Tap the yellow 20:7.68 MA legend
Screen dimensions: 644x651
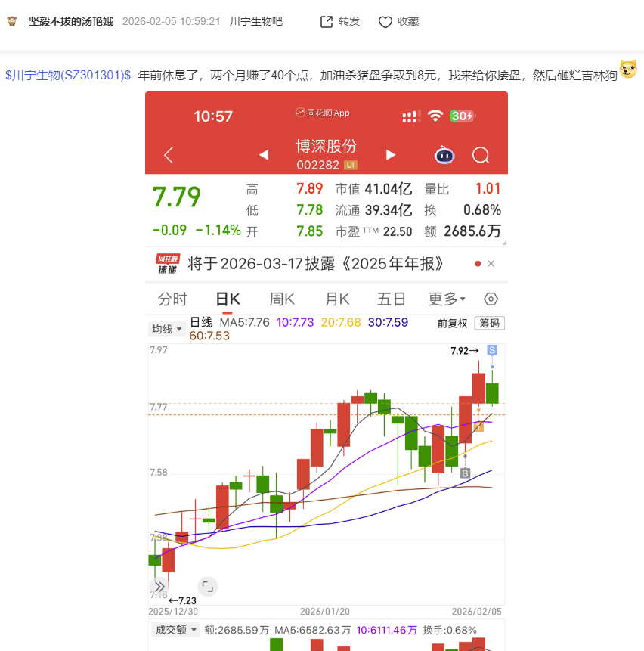pos(341,323)
